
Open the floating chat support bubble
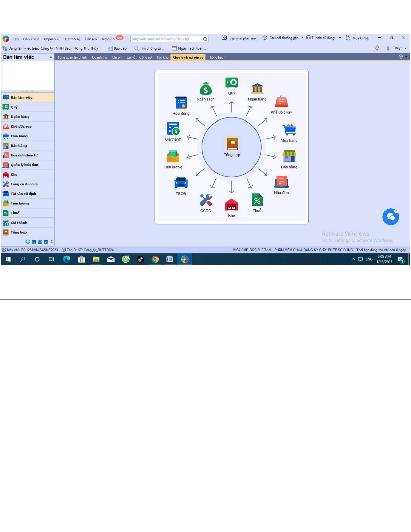(x=391, y=217)
